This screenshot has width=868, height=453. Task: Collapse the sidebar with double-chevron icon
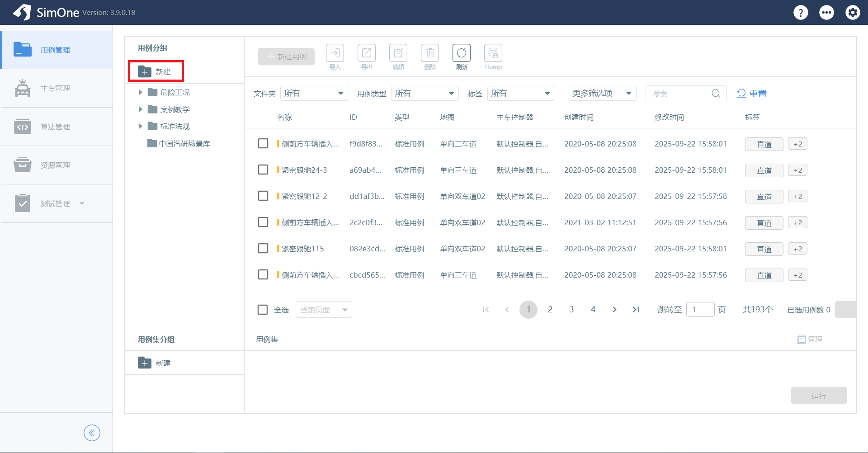(x=92, y=433)
